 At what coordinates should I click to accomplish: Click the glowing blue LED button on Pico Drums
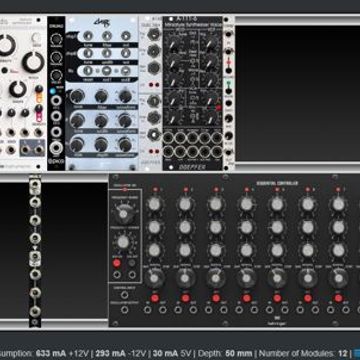52,91
